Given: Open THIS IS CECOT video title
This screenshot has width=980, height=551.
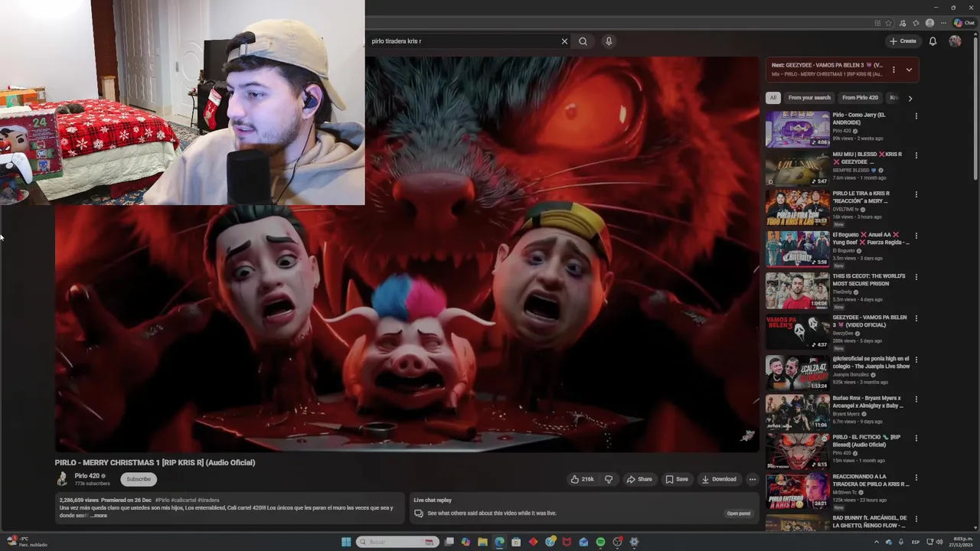Looking at the screenshot, I should [x=869, y=280].
